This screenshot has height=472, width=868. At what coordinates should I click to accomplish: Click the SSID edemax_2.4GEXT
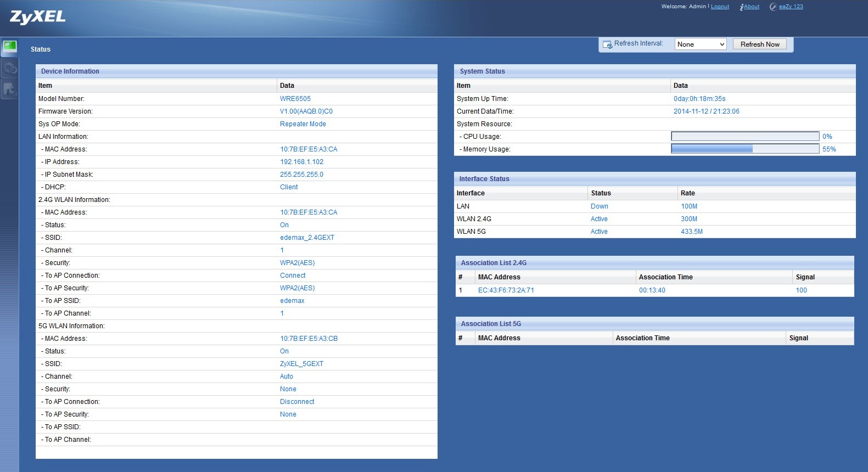pyautogui.click(x=307, y=238)
